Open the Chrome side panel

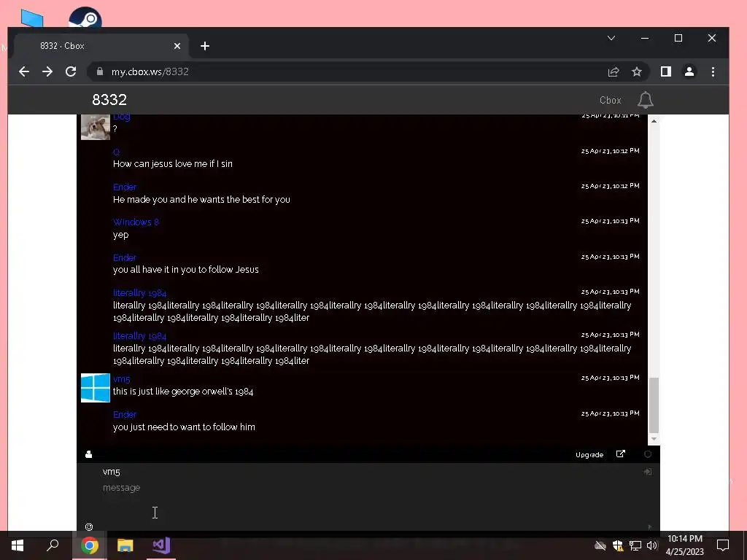point(665,72)
